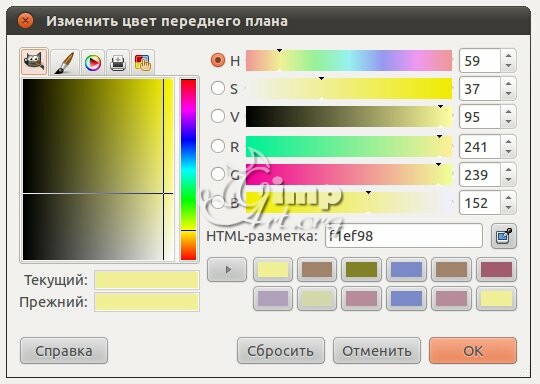540x384 pixels.
Task: Increase the V value with up arrow
Action: point(508,111)
